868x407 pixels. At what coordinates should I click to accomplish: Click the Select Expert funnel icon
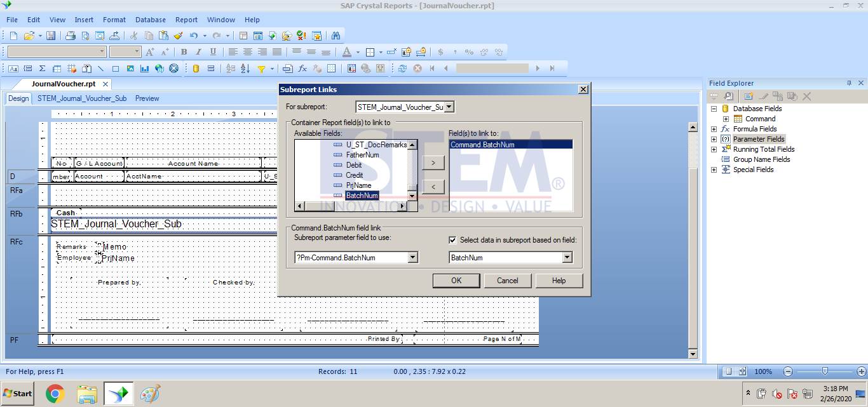point(261,69)
